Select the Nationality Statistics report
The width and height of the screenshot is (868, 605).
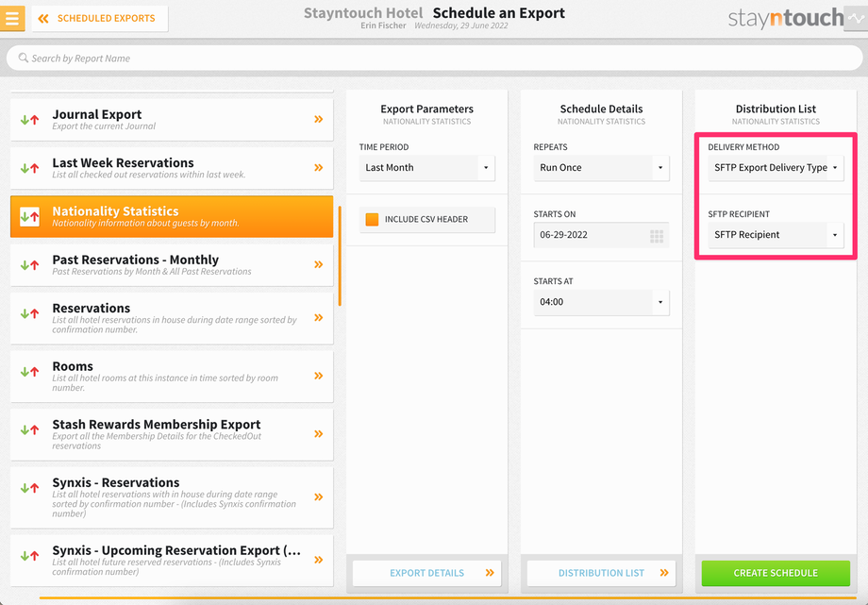coord(172,217)
